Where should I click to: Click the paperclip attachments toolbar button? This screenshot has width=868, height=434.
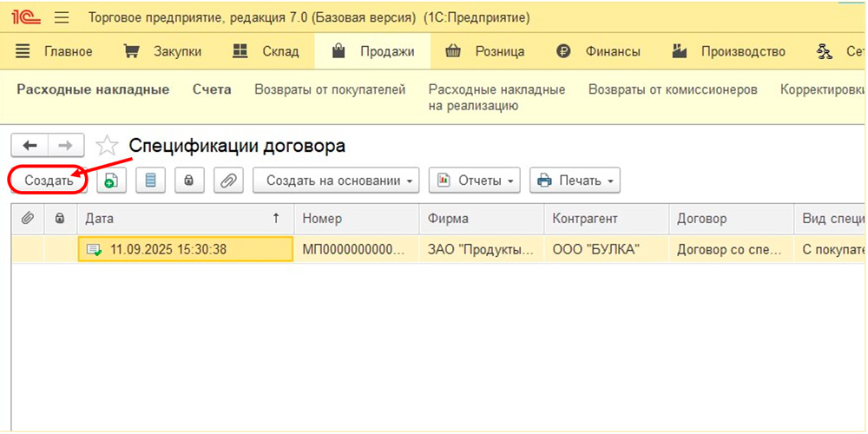228,181
